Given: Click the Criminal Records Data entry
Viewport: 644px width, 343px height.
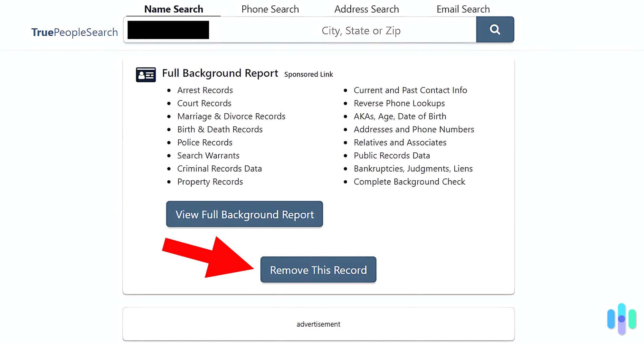Looking at the screenshot, I should pyautogui.click(x=219, y=169).
